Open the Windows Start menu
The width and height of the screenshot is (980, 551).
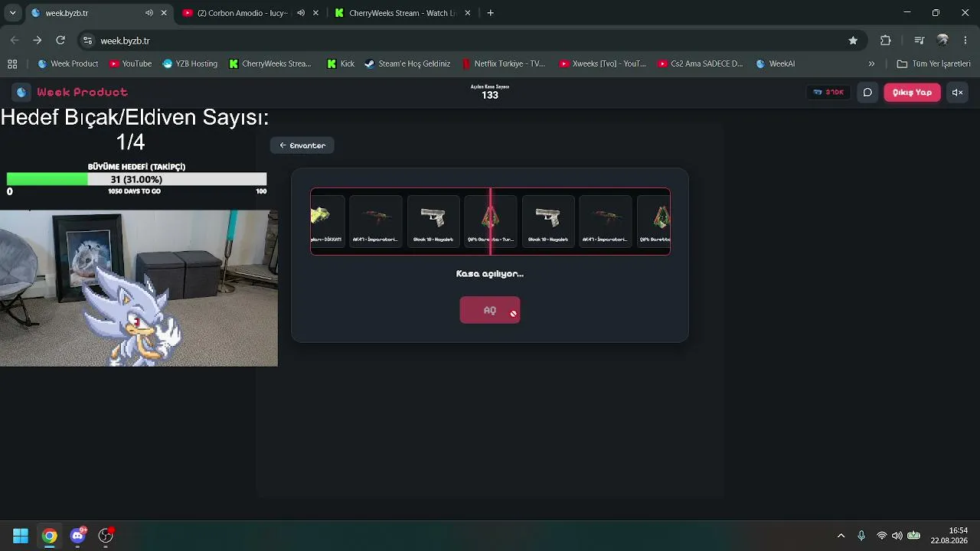[21, 536]
